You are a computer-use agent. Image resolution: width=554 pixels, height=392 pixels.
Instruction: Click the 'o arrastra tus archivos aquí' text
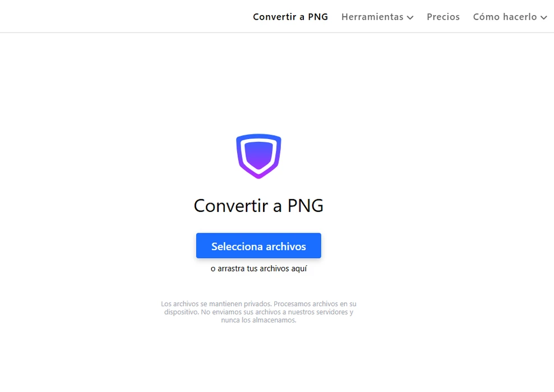(x=258, y=269)
